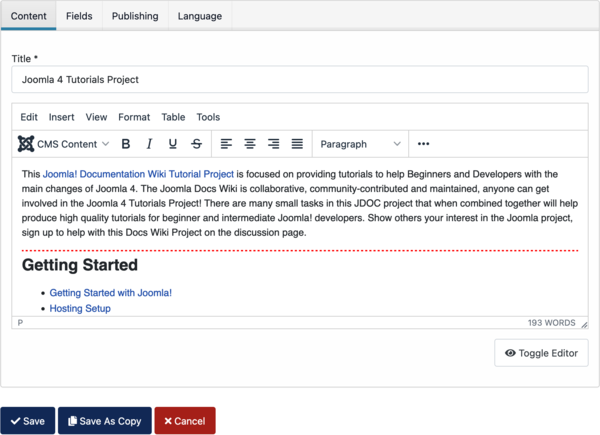Follow the Getting Started with Joomla! link

[111, 293]
